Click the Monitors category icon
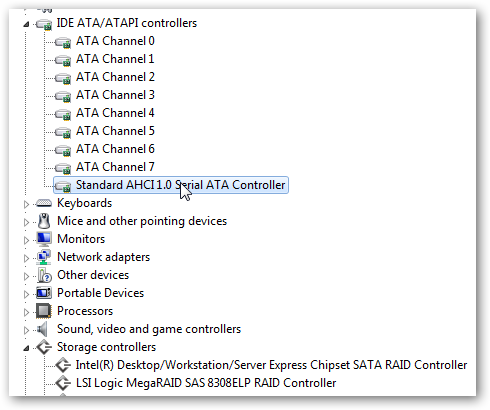 point(44,239)
